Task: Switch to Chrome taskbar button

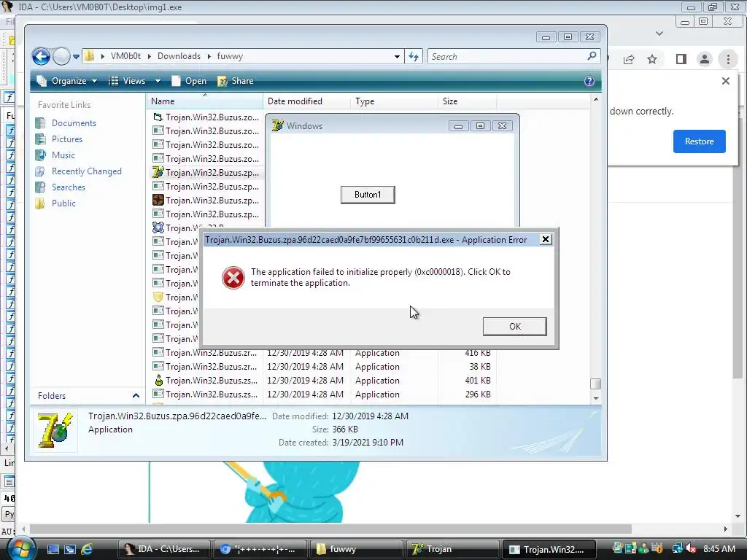Action: (260, 550)
